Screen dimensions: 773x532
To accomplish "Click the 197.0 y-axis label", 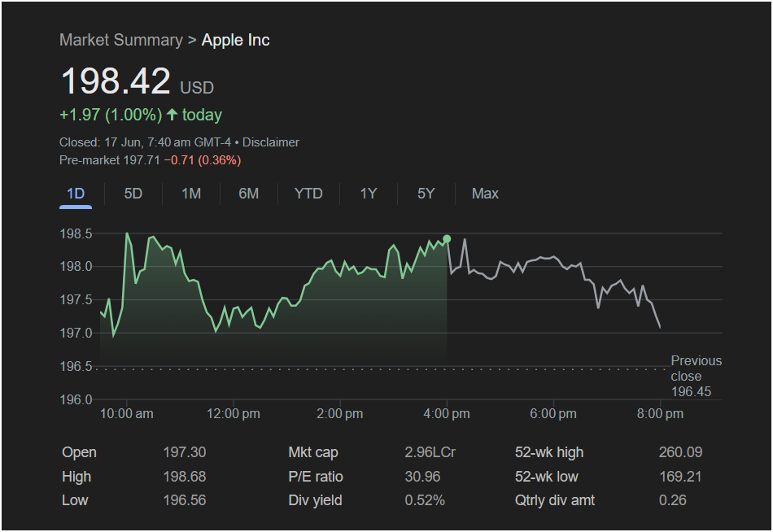I will (x=76, y=334).
